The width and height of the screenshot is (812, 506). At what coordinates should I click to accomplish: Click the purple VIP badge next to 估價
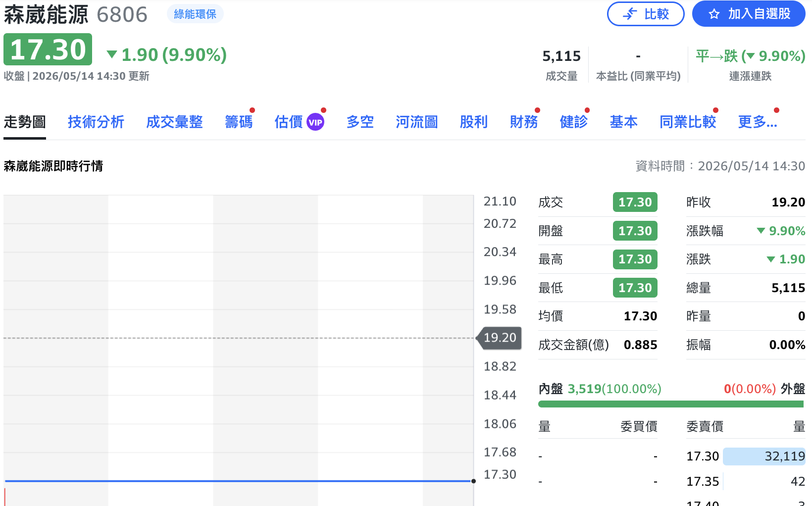[315, 122]
